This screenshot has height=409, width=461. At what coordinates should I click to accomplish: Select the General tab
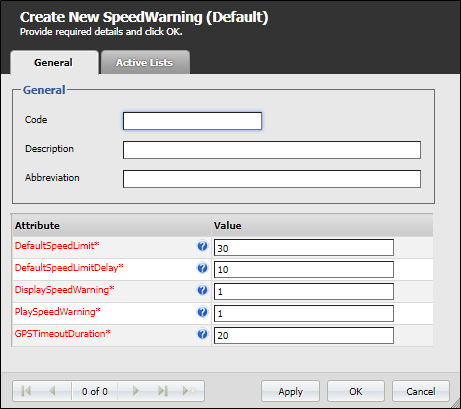click(x=54, y=62)
